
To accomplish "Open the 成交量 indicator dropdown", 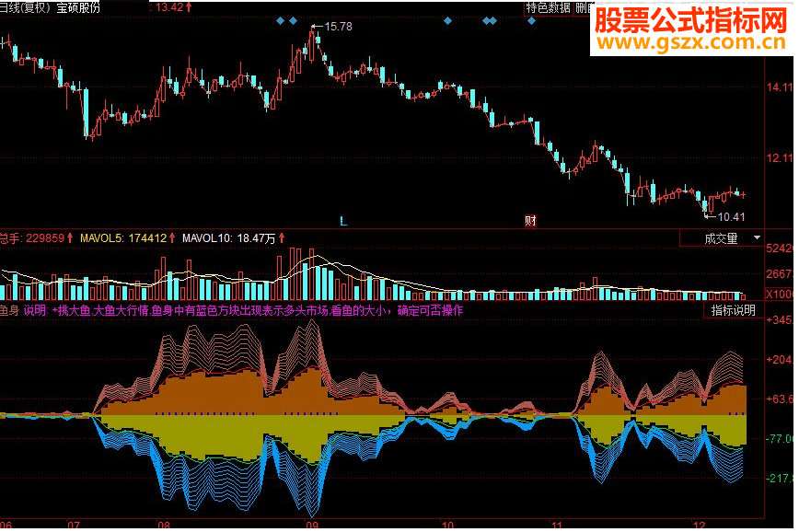I will tap(722, 238).
